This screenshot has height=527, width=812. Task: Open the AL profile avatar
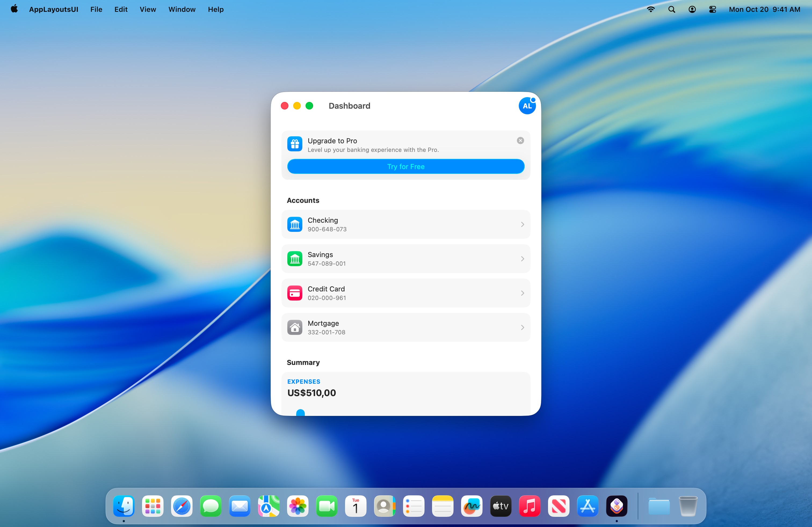pyautogui.click(x=527, y=106)
